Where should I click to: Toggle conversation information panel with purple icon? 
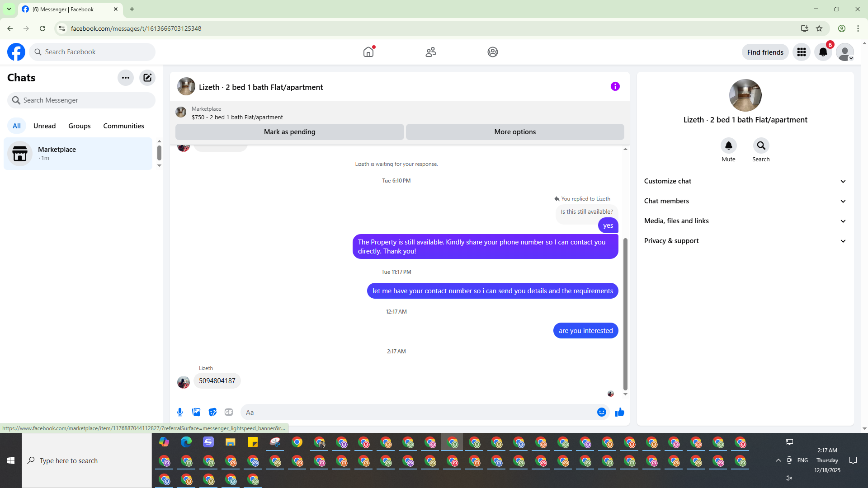point(615,86)
